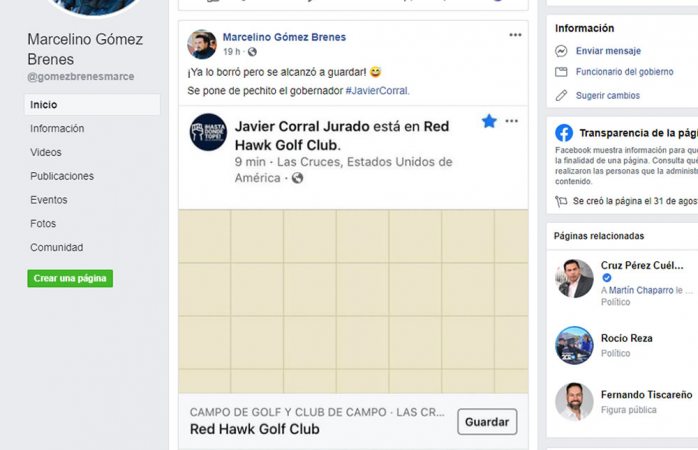This screenshot has height=450, width=698.
Task: Click the green Crear una página button
Action: pyautogui.click(x=70, y=278)
